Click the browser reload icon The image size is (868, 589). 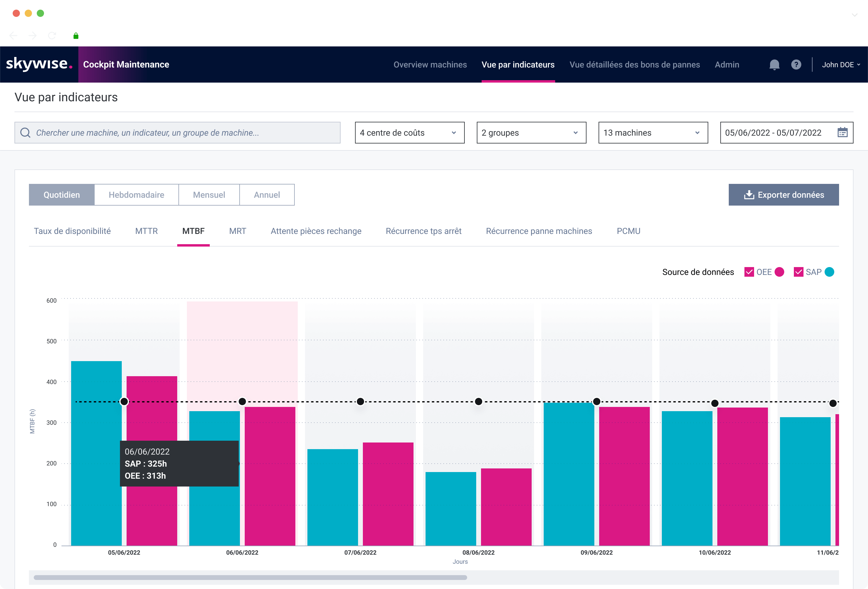coord(52,36)
